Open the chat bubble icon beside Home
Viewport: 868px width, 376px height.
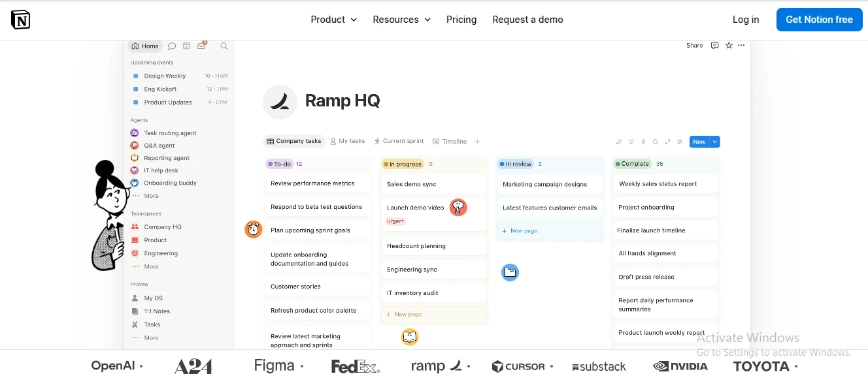(x=172, y=46)
